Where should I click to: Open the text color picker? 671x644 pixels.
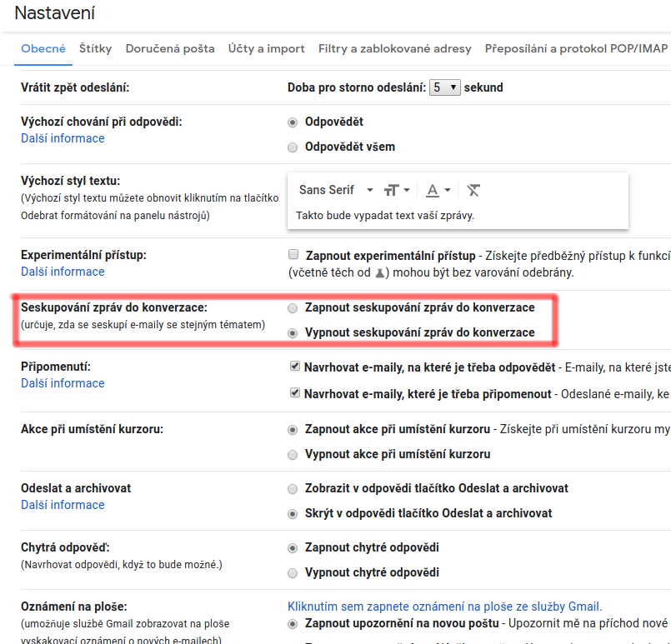pos(438,190)
